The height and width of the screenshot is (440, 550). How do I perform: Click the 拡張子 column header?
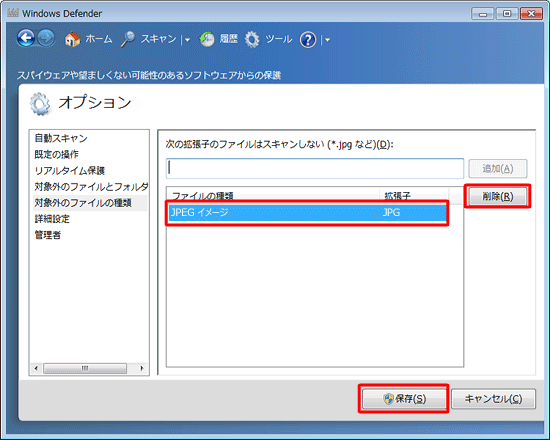coord(414,195)
